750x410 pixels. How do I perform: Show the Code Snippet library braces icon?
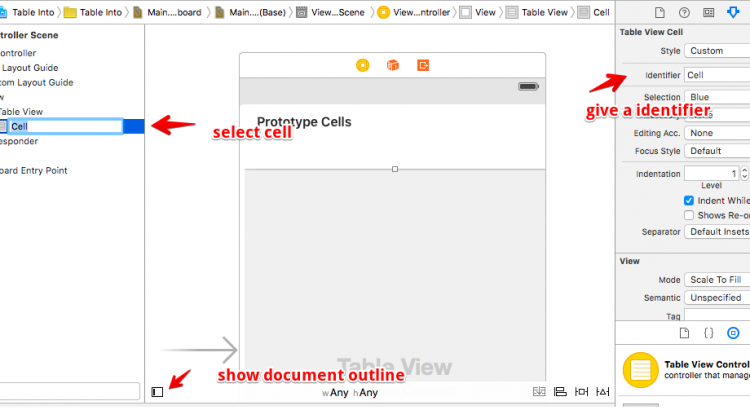tap(708, 332)
